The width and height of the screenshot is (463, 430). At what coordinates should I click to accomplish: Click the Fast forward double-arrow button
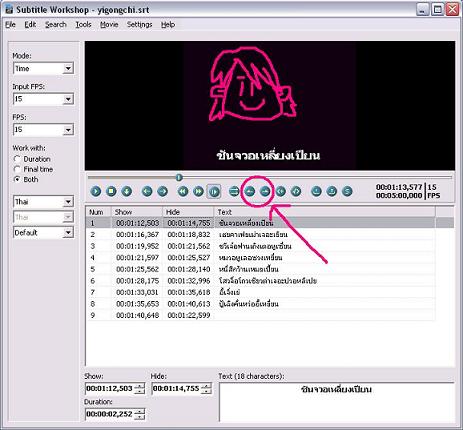point(198,191)
